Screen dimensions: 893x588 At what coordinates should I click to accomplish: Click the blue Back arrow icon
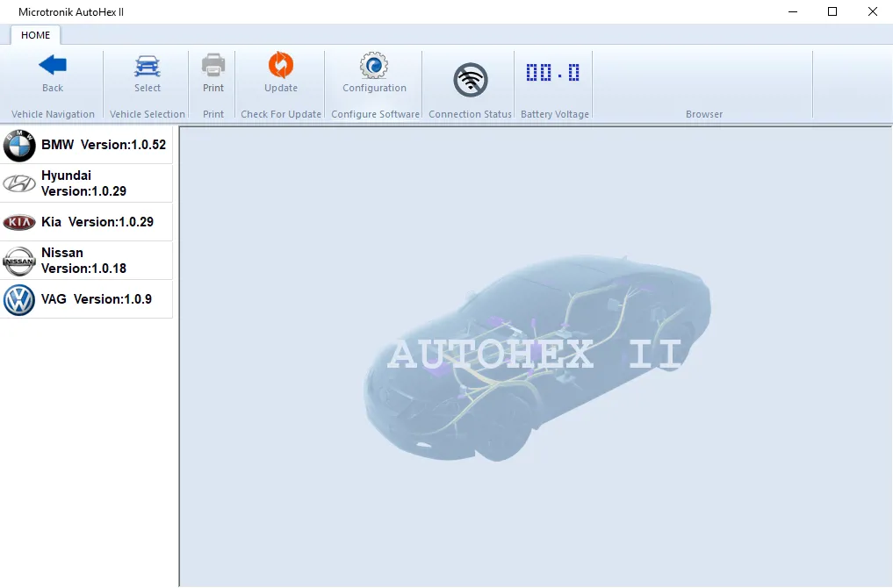[x=53, y=66]
